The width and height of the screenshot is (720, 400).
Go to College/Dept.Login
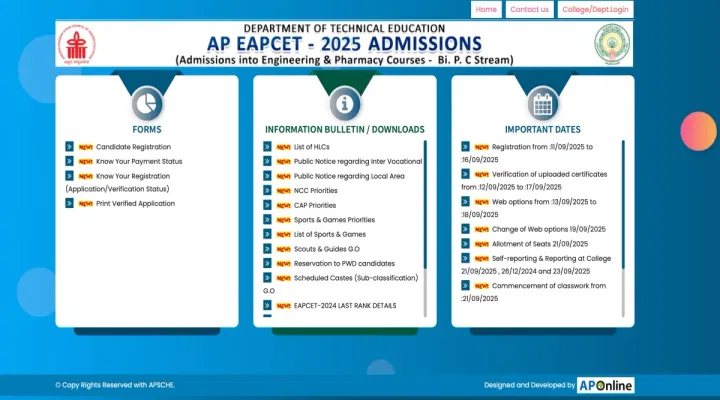click(595, 10)
